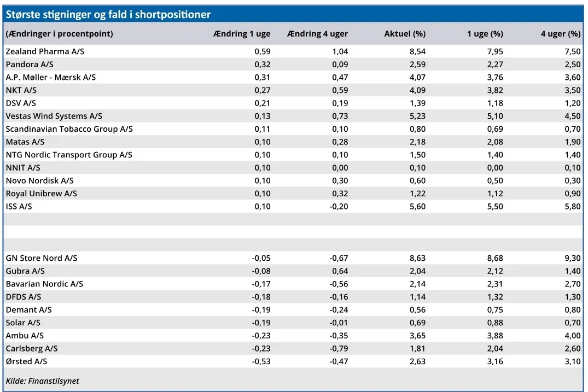The width and height of the screenshot is (588, 392).
Task: Select the 'Ændring 1 uge' column header
Action: pyautogui.click(x=241, y=34)
